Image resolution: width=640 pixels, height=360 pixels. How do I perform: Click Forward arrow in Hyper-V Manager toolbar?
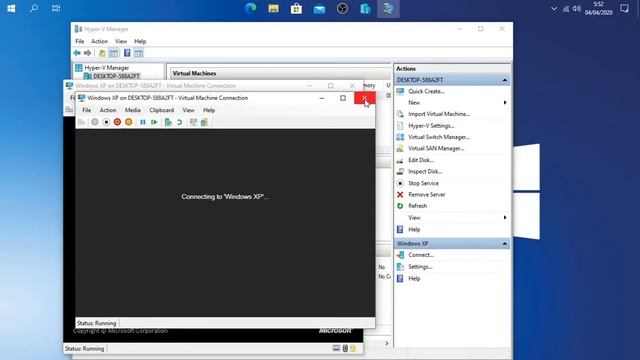(87, 53)
